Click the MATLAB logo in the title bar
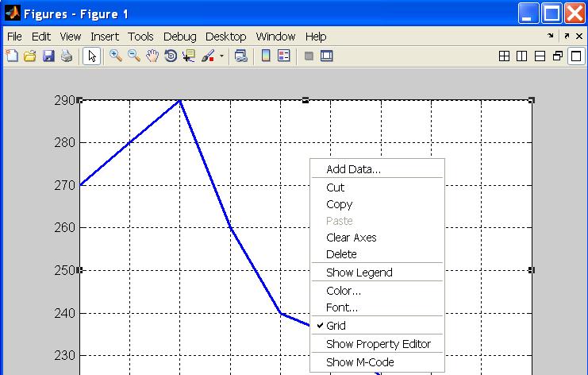The height and width of the screenshot is (375, 588). point(13,14)
